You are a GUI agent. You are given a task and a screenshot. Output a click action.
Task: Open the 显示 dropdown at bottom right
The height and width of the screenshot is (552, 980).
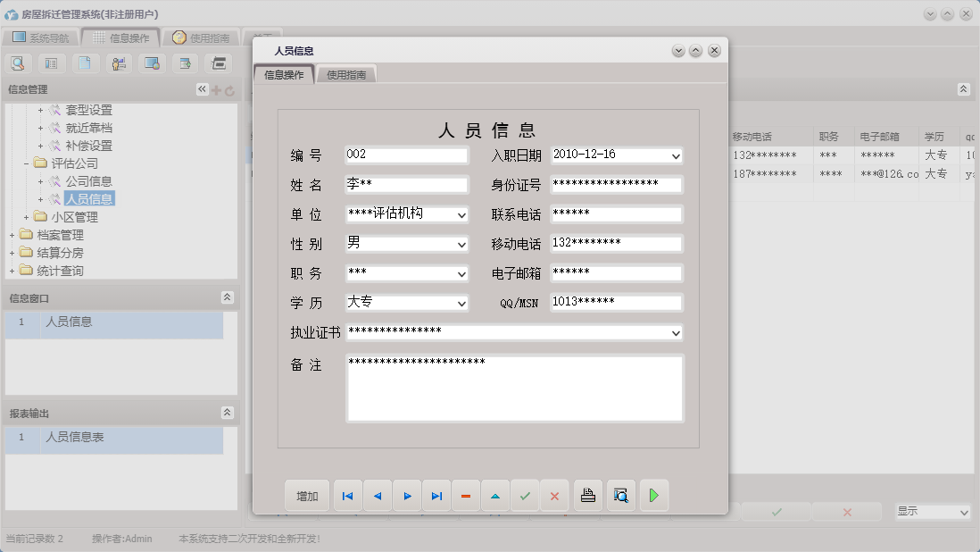[932, 512]
